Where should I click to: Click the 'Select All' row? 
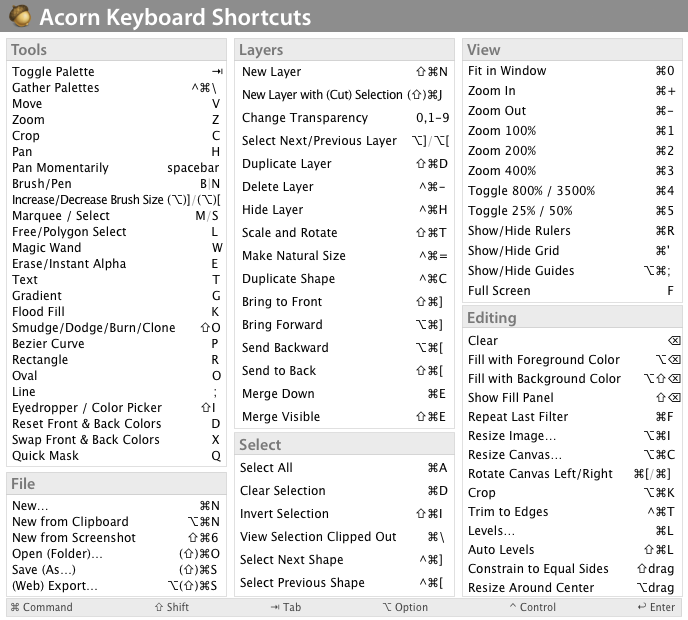344,468
